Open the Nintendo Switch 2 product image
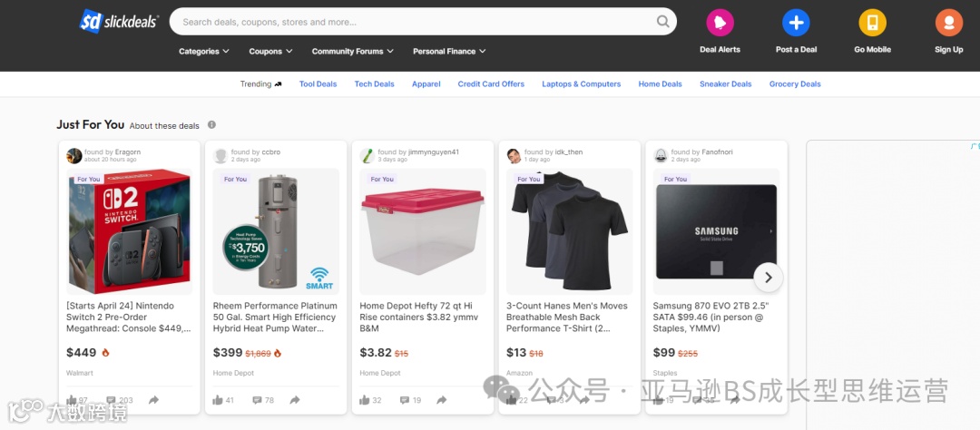980x430 pixels. pos(130,231)
